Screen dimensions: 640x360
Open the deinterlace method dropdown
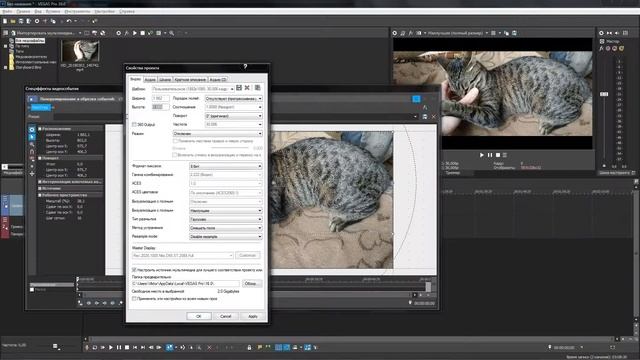tap(225, 228)
